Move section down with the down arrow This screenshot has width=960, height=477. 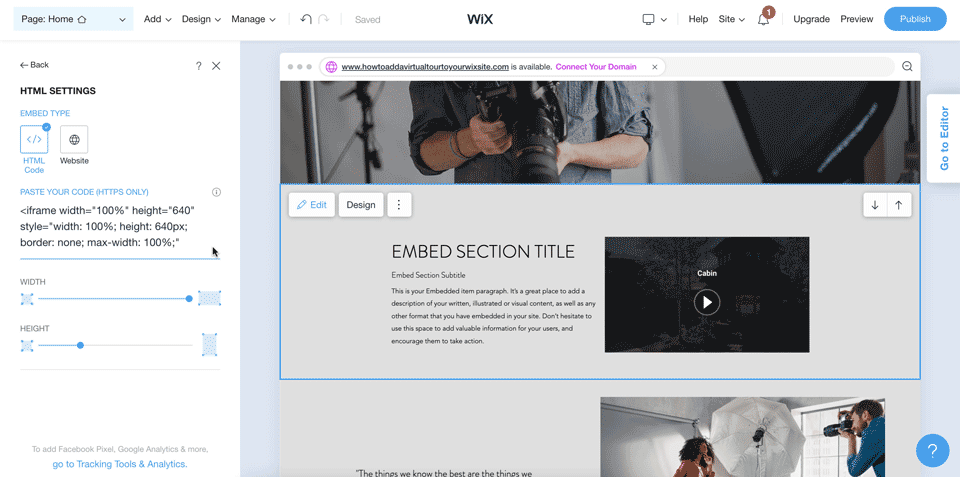click(x=875, y=205)
